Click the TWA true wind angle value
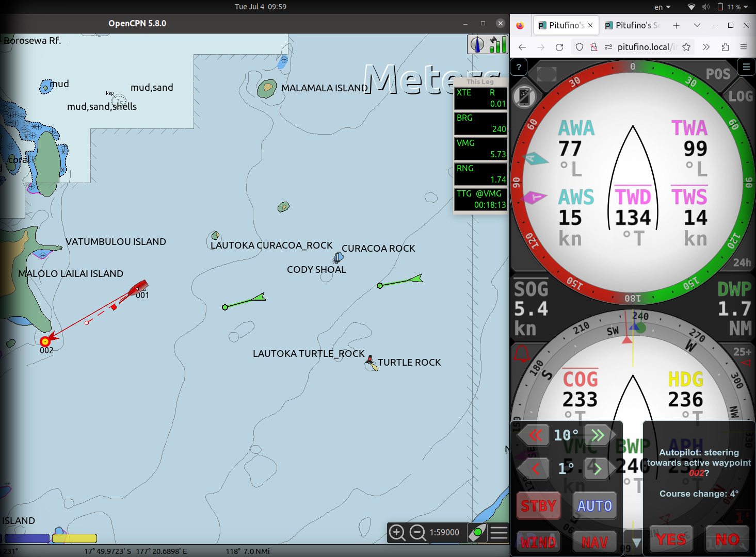 [x=695, y=149]
